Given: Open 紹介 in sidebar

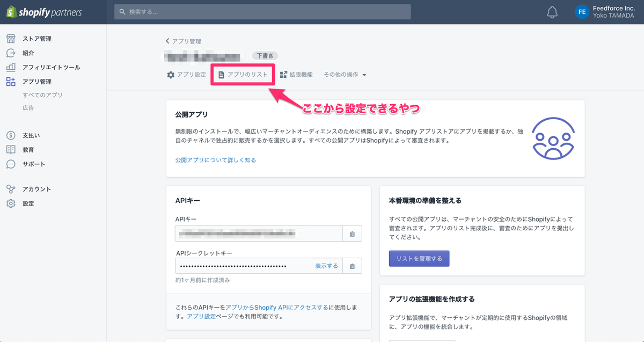Looking at the screenshot, I should coord(28,53).
